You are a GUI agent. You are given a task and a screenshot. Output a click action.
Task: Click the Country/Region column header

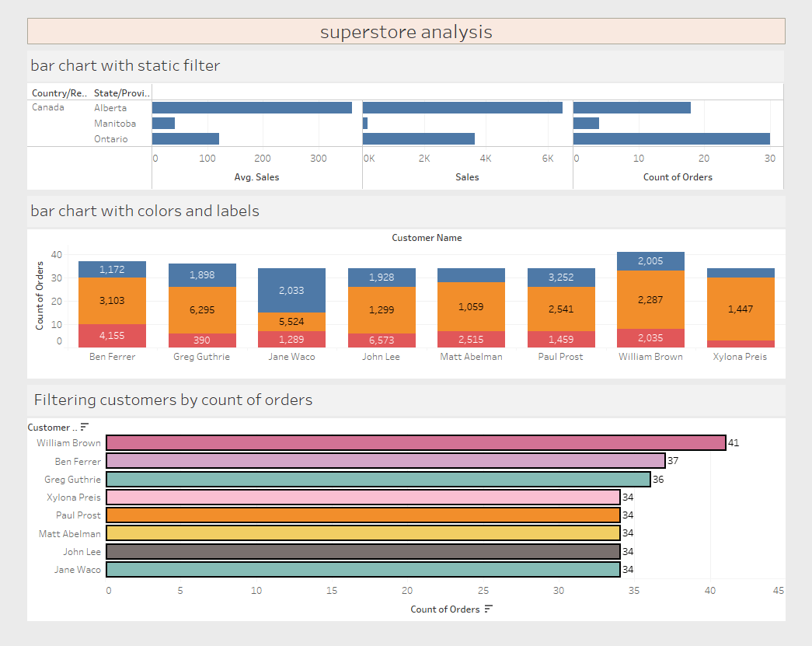pyautogui.click(x=59, y=93)
